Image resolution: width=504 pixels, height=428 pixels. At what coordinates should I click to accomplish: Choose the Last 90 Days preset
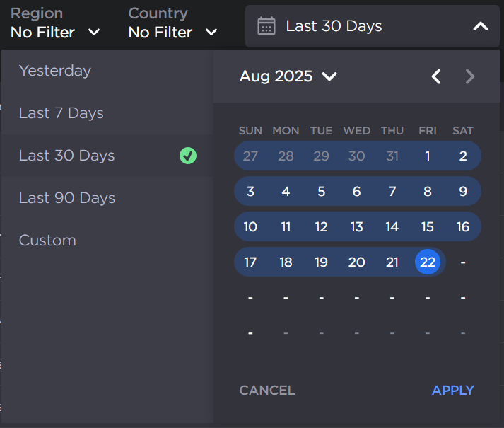67,198
